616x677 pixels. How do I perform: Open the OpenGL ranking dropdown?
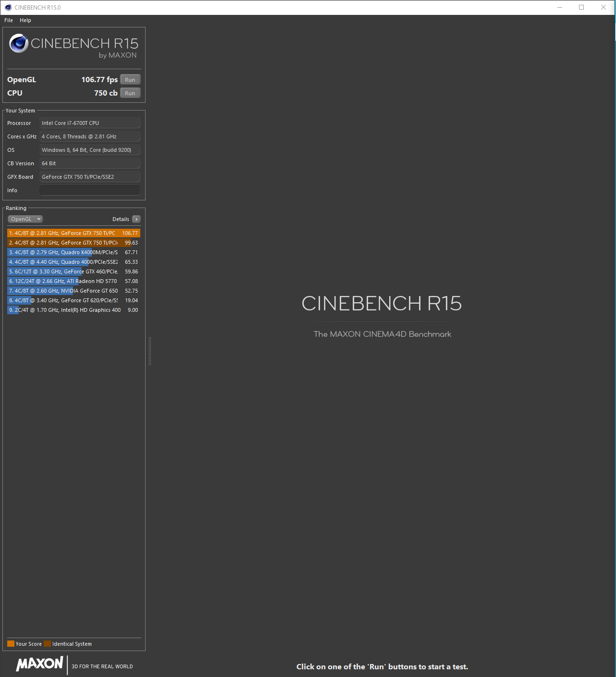(x=25, y=219)
